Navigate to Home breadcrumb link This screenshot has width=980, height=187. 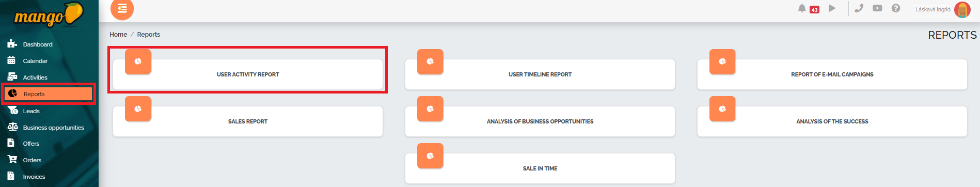tap(118, 35)
